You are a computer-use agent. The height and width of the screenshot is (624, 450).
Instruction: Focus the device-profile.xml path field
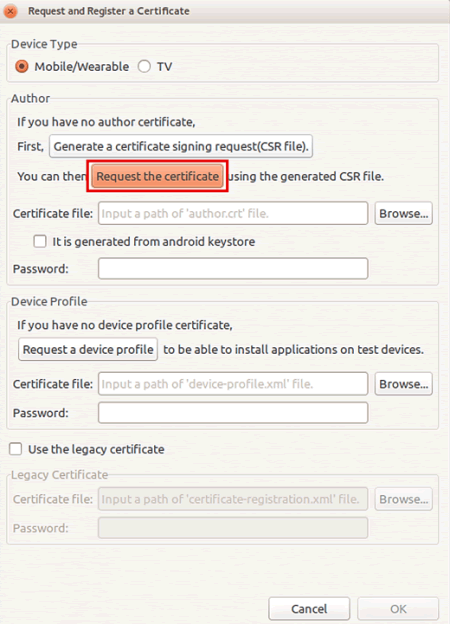pos(233,384)
